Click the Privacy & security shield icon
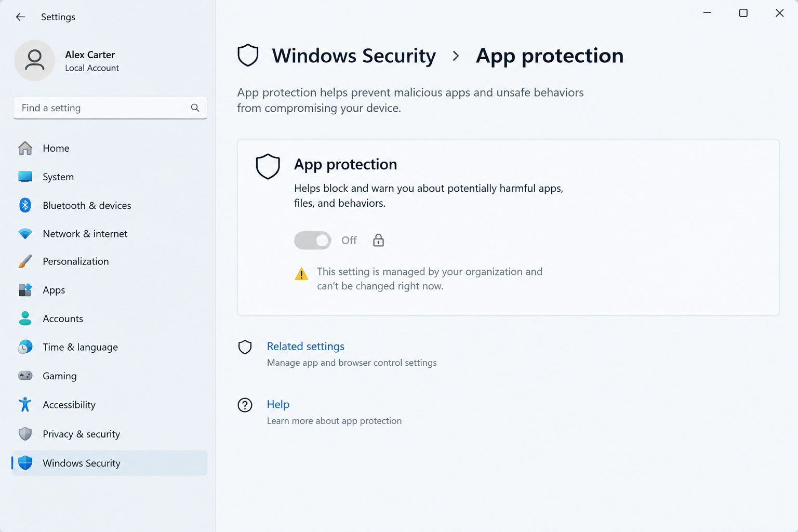The width and height of the screenshot is (798, 532). tap(25, 434)
